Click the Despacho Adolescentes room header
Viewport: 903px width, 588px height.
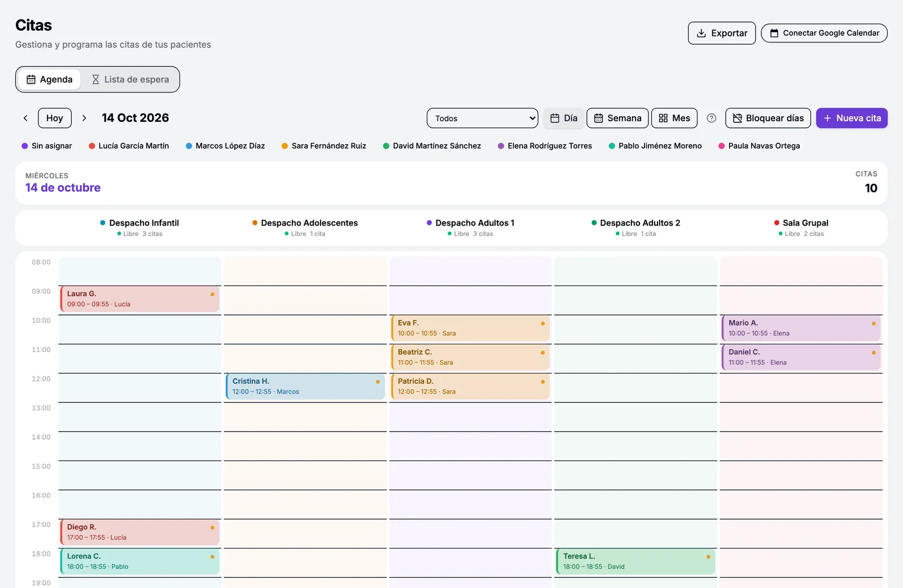(305, 228)
